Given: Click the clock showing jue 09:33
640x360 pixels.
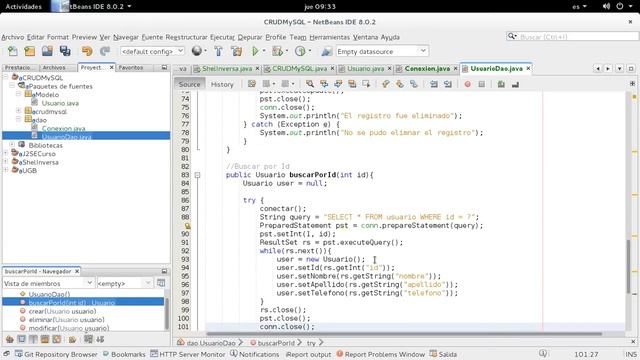Looking at the screenshot, I should [x=320, y=7].
